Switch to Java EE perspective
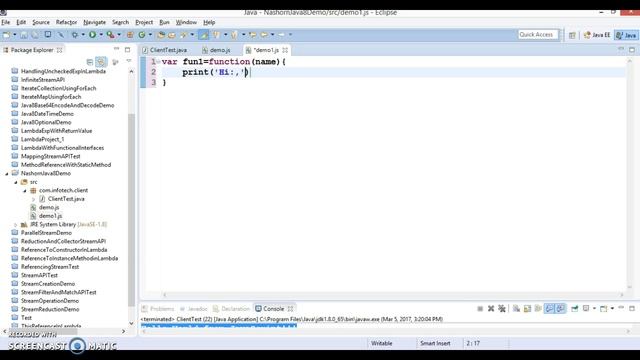 tap(597, 35)
